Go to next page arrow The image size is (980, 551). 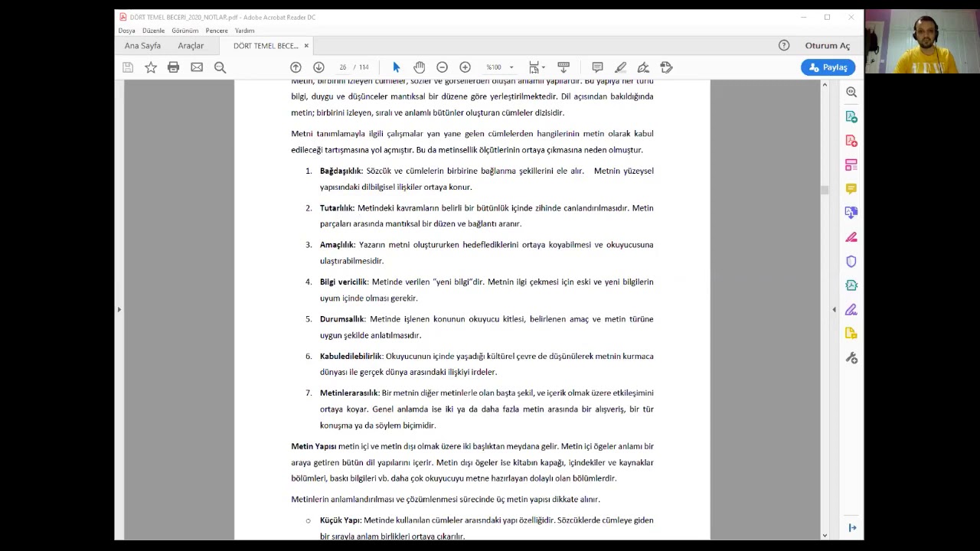[x=318, y=67]
